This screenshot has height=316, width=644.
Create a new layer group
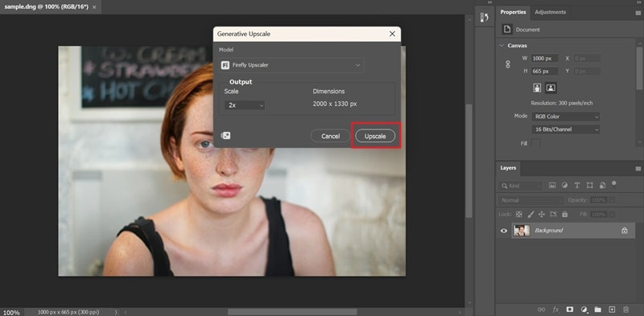coord(597,310)
